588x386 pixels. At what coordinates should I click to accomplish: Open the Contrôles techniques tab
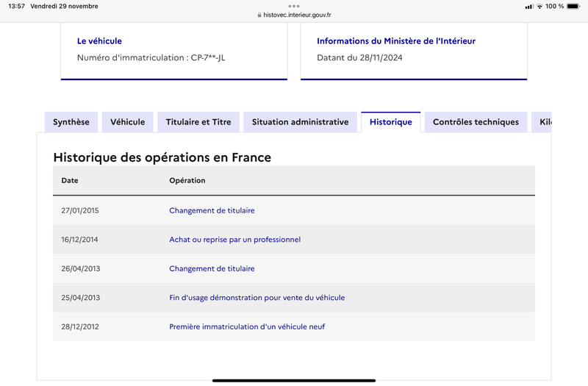coord(476,122)
